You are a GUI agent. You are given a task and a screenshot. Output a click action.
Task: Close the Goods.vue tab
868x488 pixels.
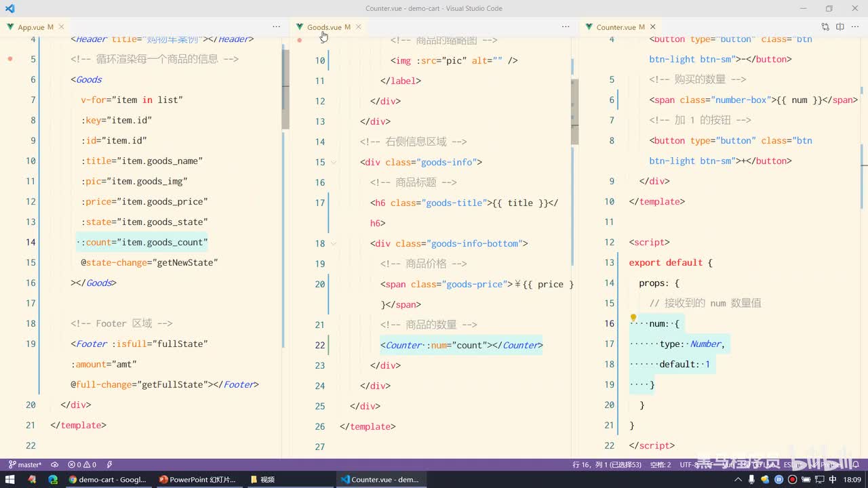click(x=358, y=27)
